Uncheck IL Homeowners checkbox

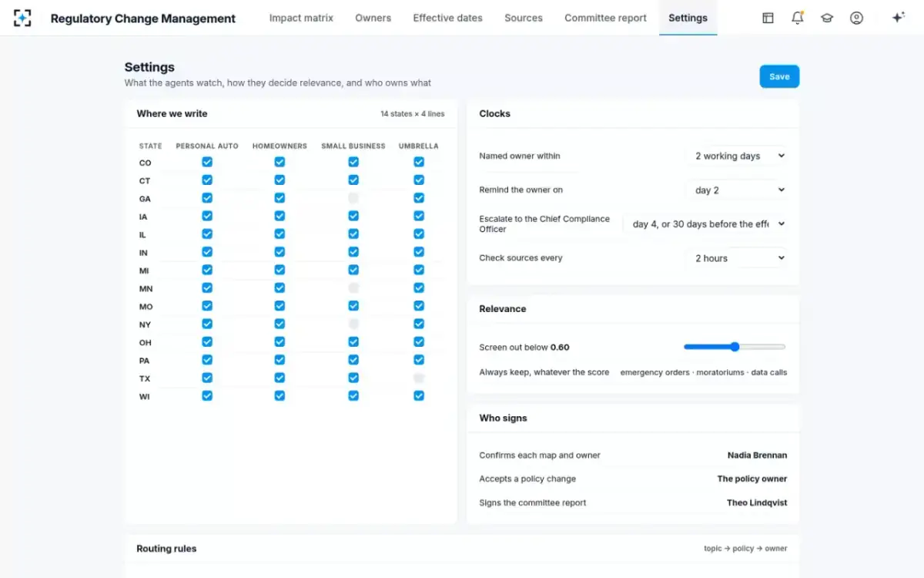pyautogui.click(x=280, y=234)
